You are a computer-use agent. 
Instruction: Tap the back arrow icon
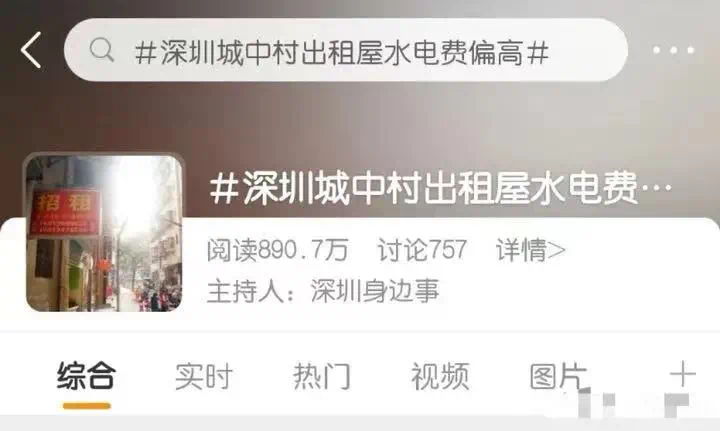31,50
